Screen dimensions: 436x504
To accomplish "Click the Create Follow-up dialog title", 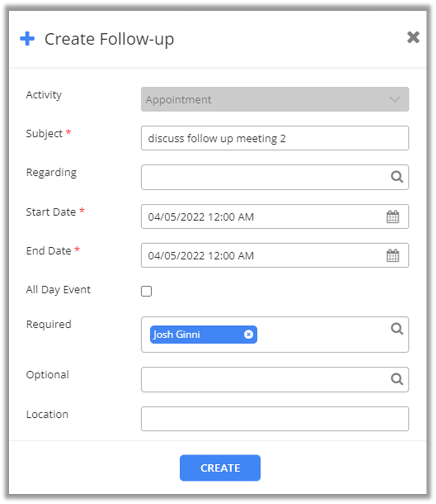I will (109, 39).
